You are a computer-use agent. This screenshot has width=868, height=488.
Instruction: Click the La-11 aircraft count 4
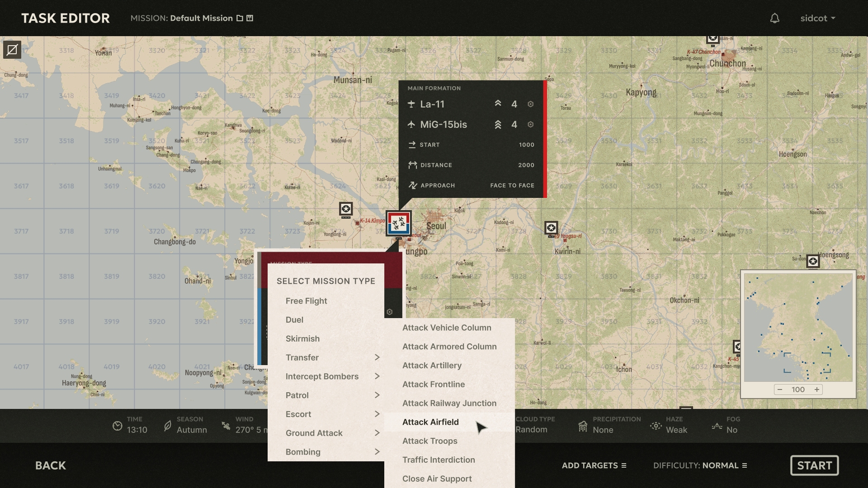point(514,104)
